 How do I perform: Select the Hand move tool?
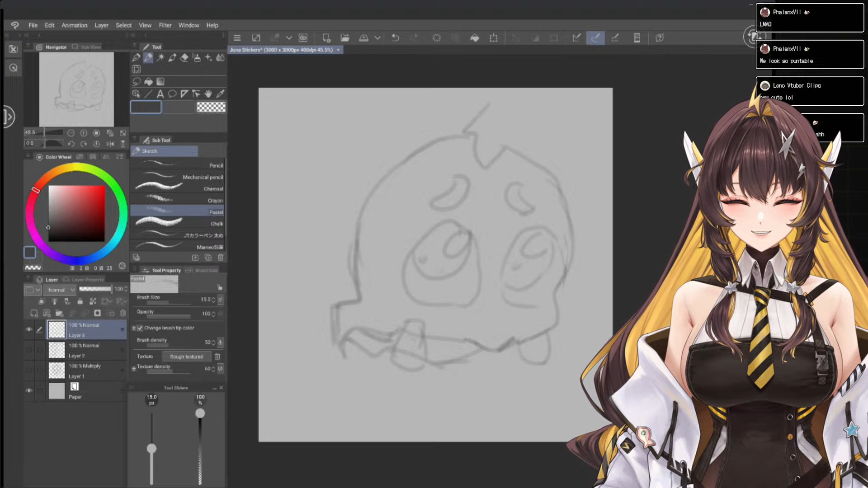(208, 94)
